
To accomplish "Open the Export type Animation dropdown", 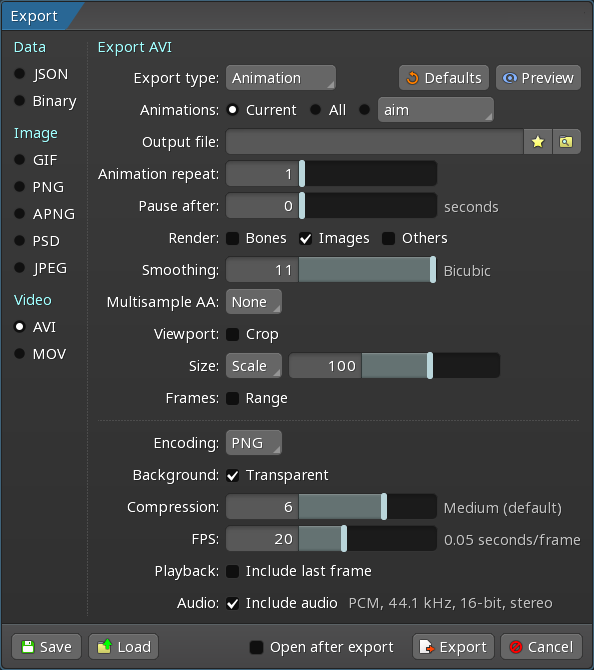I will click(x=281, y=78).
